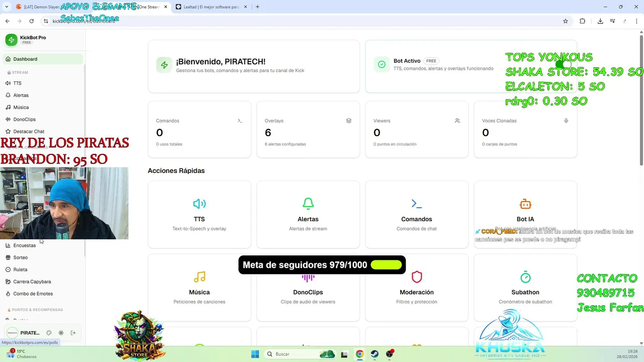
Task: Click the address bar URL field
Action: pos(307,21)
